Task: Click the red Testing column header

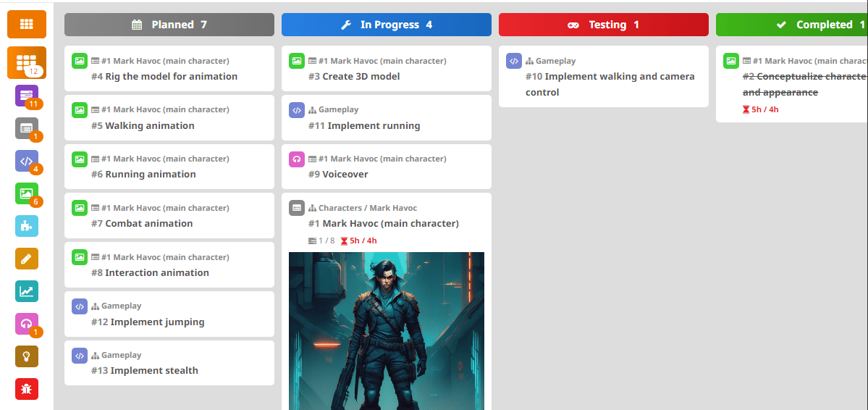Action: [604, 25]
